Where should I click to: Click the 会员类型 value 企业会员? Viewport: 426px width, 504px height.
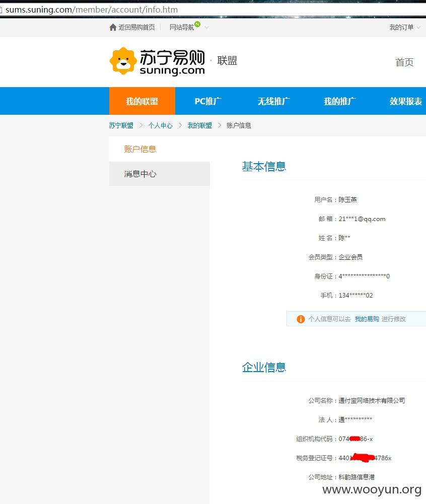pyautogui.click(x=350, y=257)
